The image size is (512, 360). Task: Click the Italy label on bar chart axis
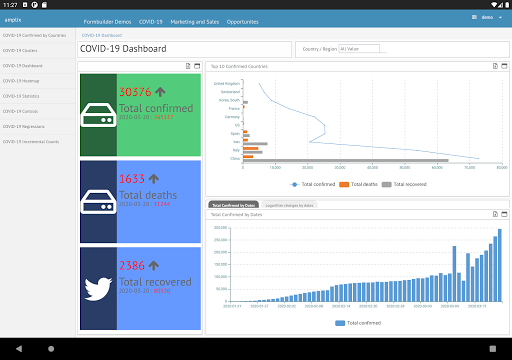point(236,150)
